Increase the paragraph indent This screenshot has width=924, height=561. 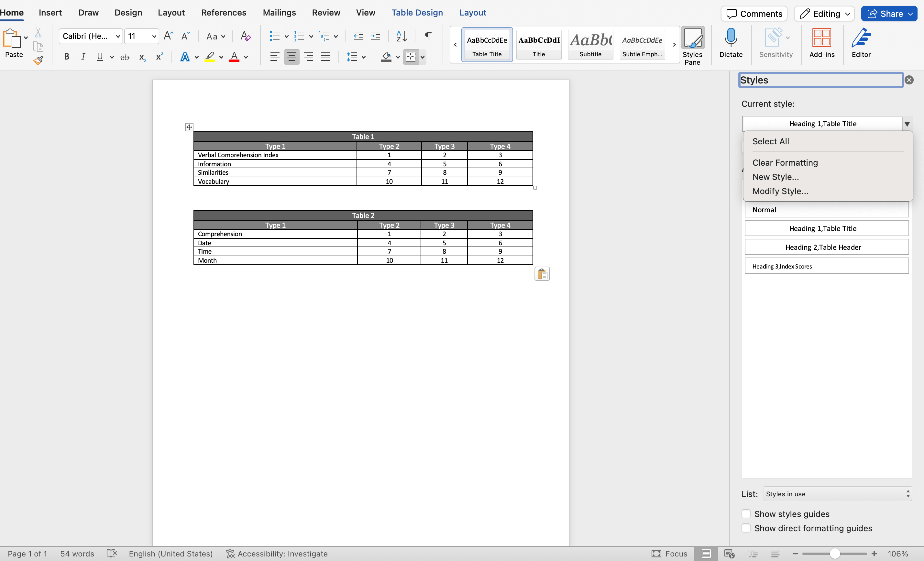[375, 36]
